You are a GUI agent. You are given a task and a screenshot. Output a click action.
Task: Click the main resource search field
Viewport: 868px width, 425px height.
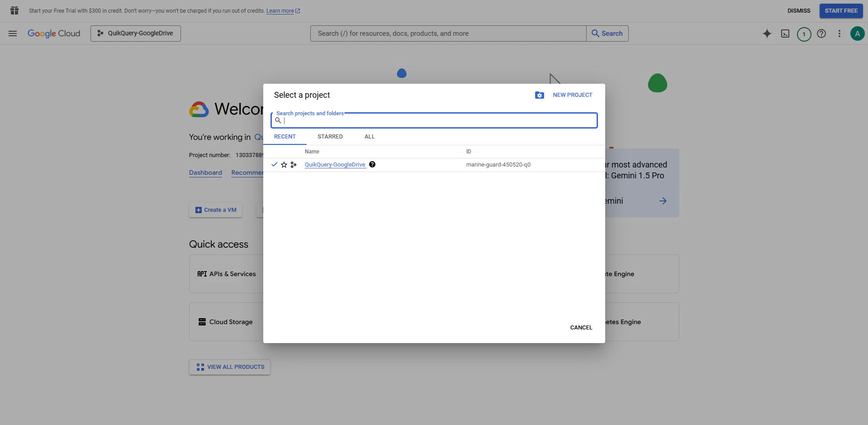(x=448, y=33)
